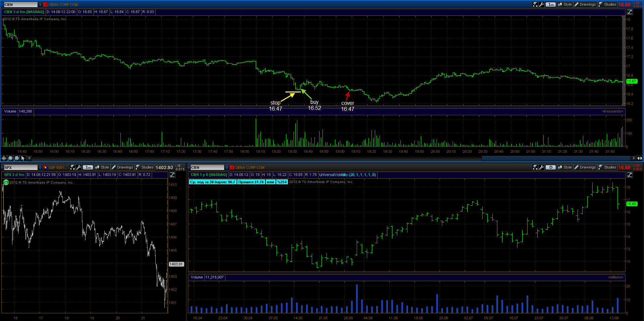Click the expand-arrows icon at scrollbar end
This screenshot has height=321, width=644.
point(640,158)
